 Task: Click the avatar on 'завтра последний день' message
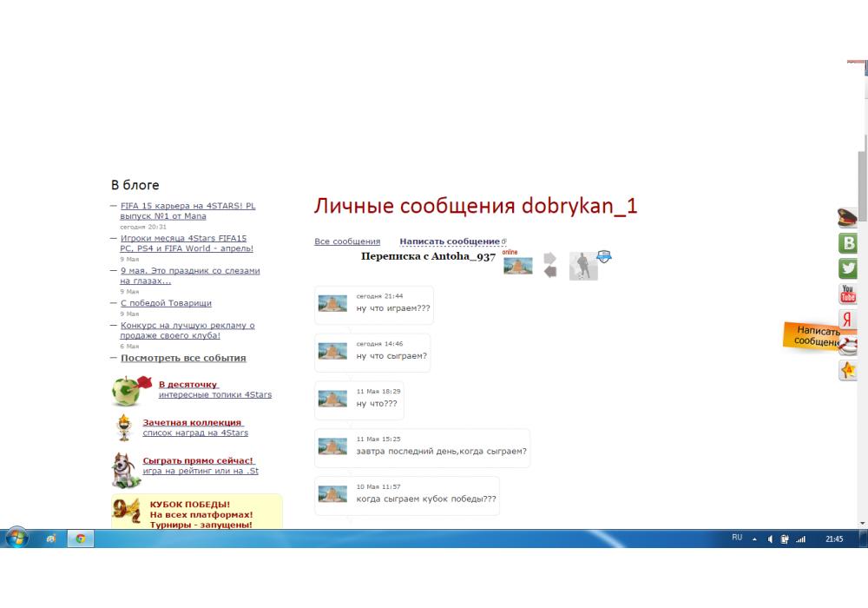[x=332, y=446]
